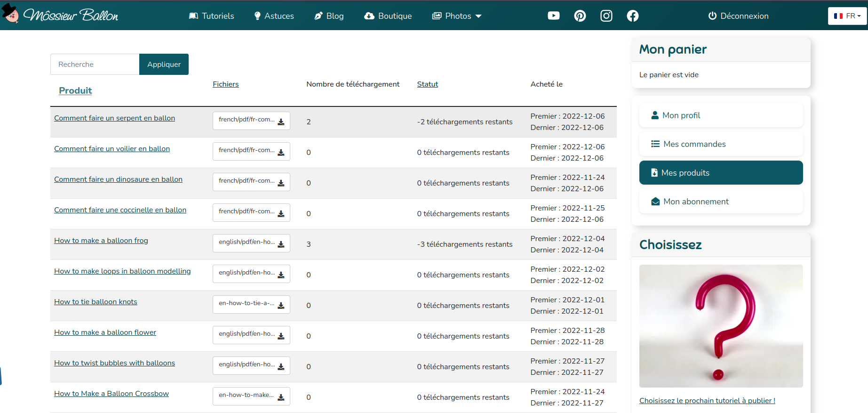Image resolution: width=868 pixels, height=413 pixels.
Task: Download the How to tie balloon knots file
Action: (x=251, y=304)
